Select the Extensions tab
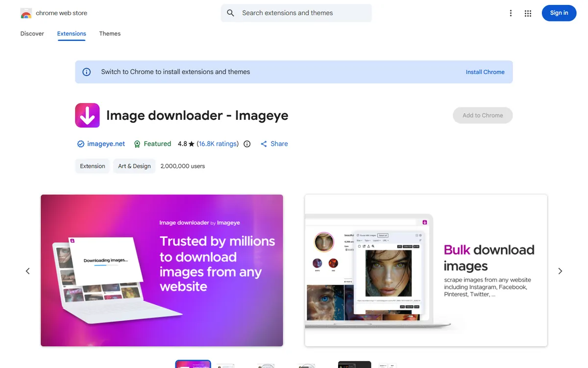Viewport: 588px width, 368px height. (72, 33)
